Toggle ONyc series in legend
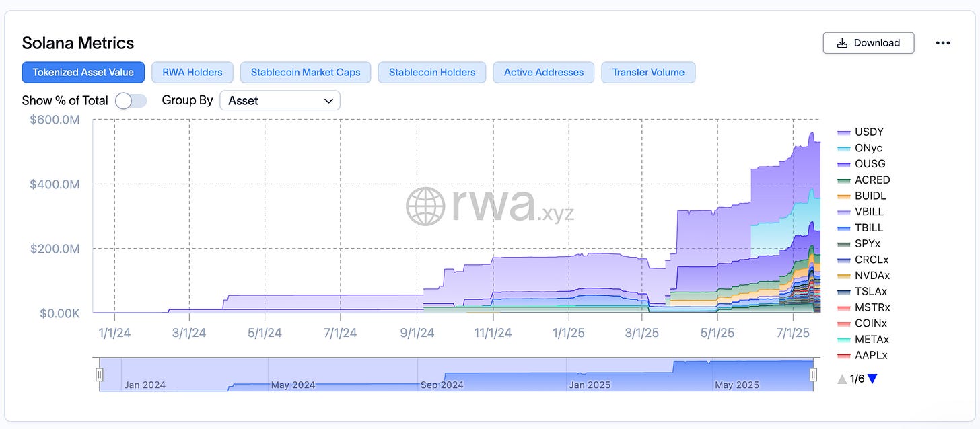Screen dimensions: 980x429 coord(860,148)
